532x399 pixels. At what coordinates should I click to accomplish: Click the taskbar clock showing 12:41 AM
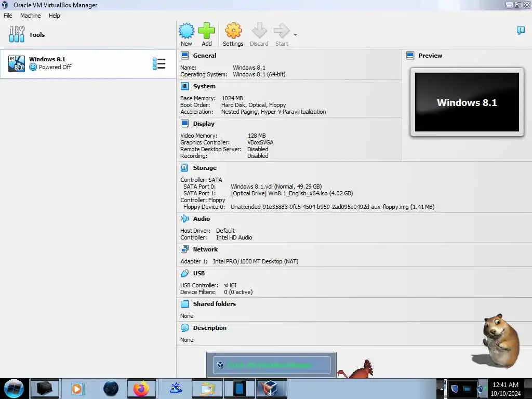(x=505, y=389)
